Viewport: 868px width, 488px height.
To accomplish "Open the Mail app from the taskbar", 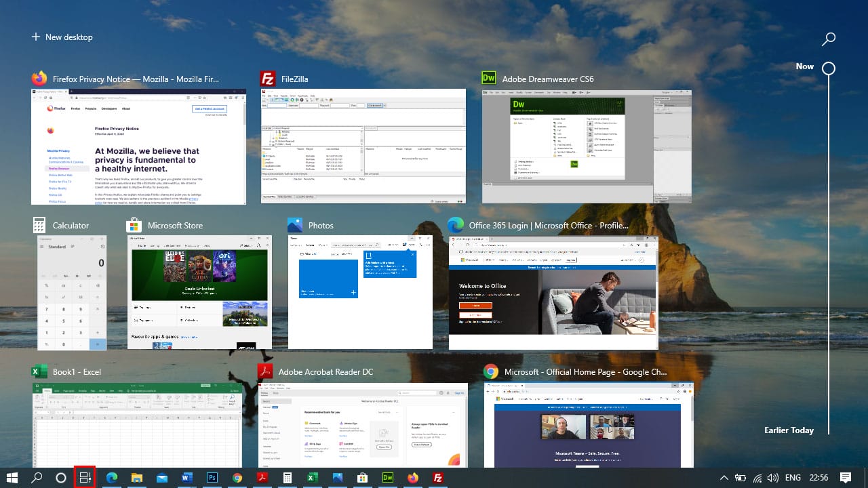I will click(x=161, y=478).
